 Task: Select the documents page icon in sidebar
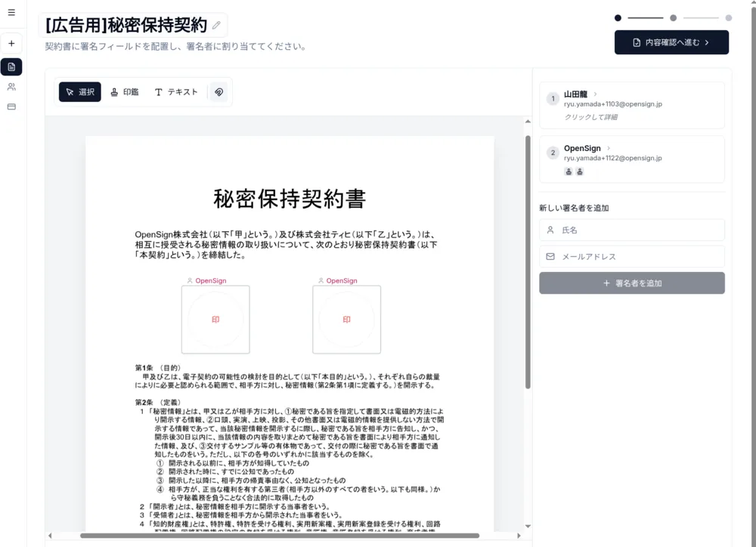click(11, 66)
